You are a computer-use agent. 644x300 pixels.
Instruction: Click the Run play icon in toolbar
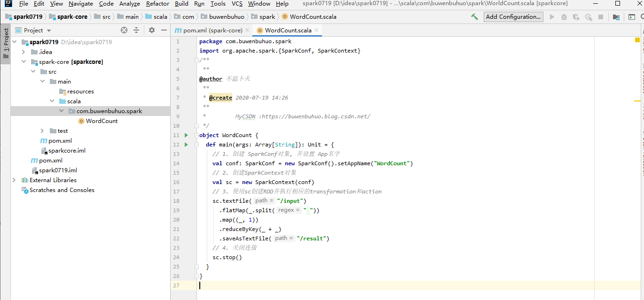(x=552, y=17)
